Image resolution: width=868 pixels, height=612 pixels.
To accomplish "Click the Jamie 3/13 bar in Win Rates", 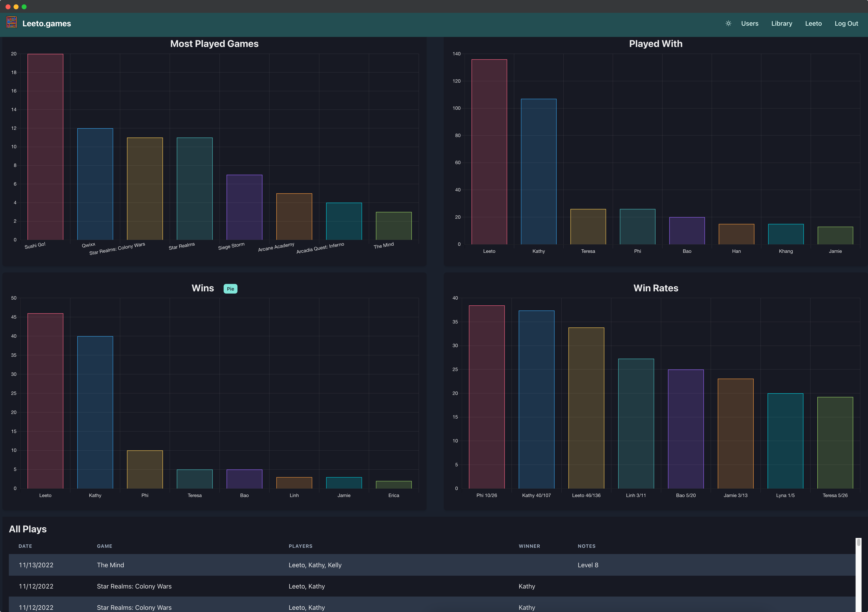I will pyautogui.click(x=736, y=434).
